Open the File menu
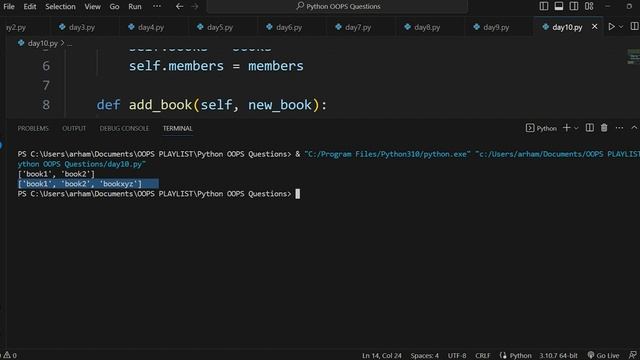 pos(9,7)
